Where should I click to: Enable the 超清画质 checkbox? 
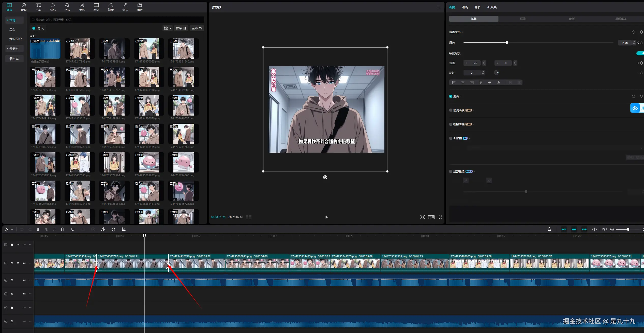point(451,110)
